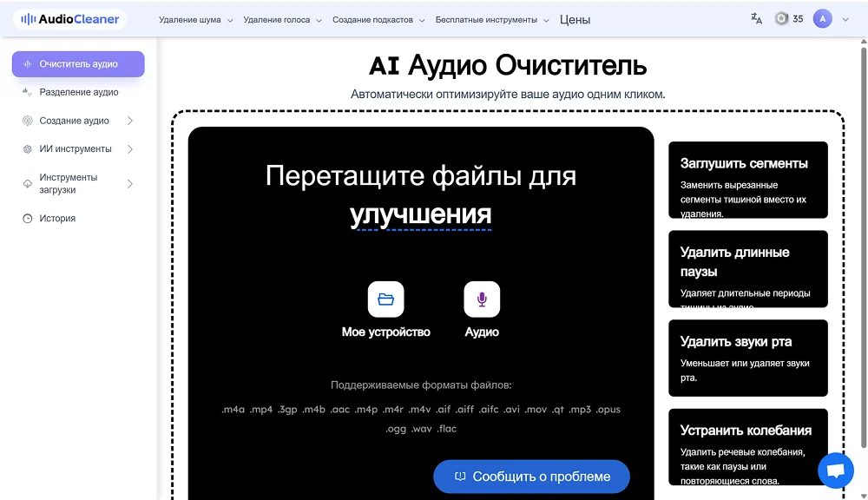
Task: Open the language translation icon
Action: tap(756, 19)
